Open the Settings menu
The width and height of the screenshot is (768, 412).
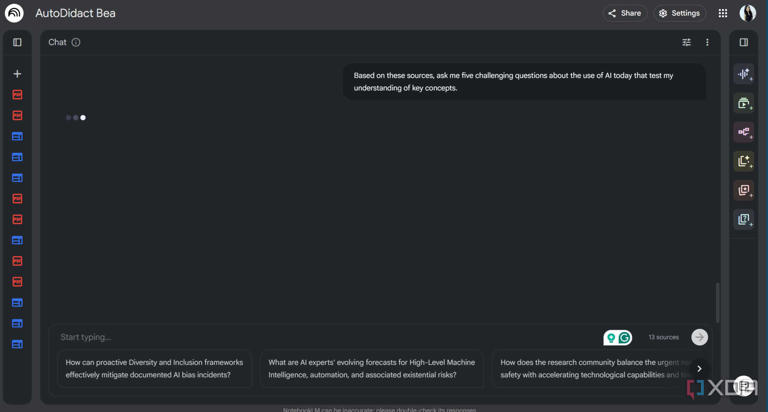click(679, 13)
